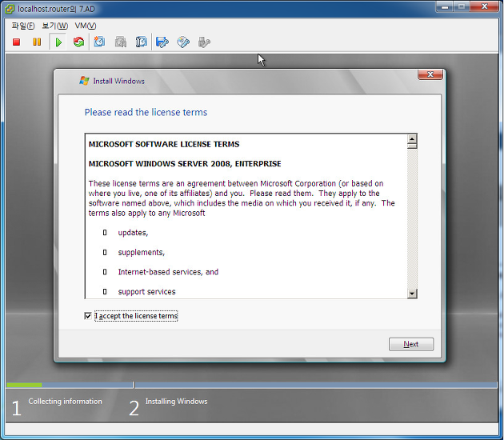Image resolution: width=504 pixels, height=440 pixels.
Task: Click 'MICROSOFT WINDOWS SERVER 2008, ENTERPRISE' line
Action: [185, 164]
